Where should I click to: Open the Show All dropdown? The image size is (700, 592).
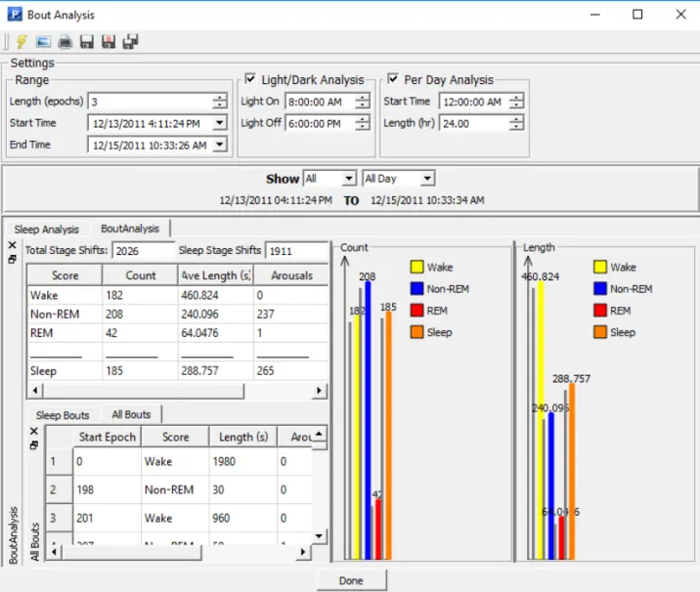click(349, 179)
